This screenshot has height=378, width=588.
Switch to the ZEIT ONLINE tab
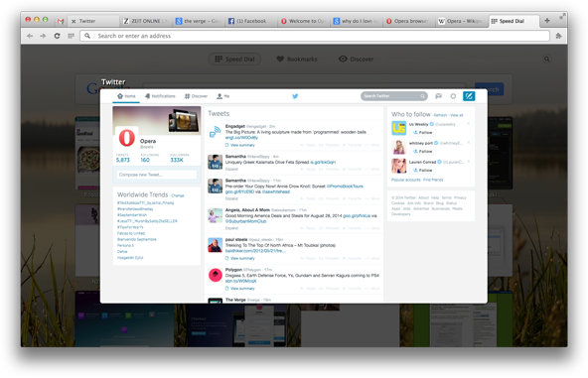point(145,21)
